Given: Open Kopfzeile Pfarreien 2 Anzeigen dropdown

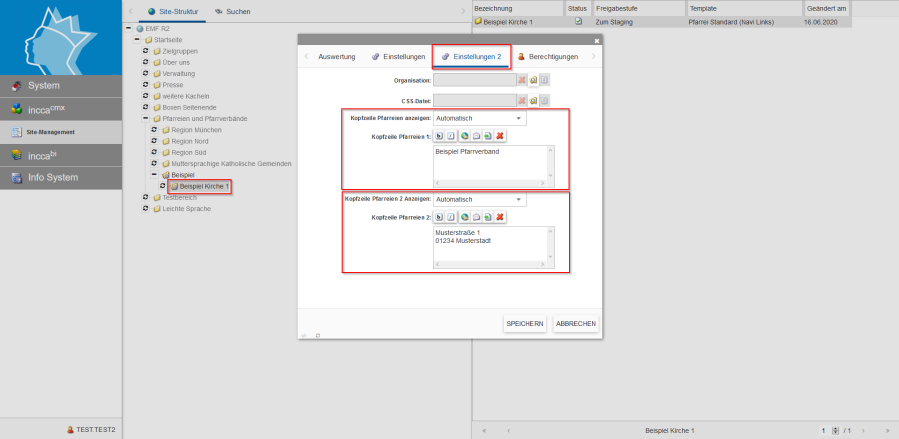Looking at the screenshot, I should point(479,199).
